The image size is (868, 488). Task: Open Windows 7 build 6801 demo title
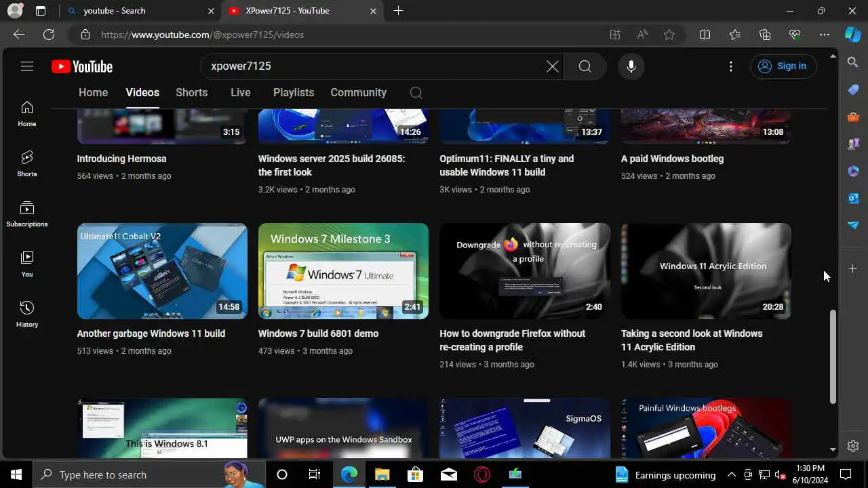318,333
